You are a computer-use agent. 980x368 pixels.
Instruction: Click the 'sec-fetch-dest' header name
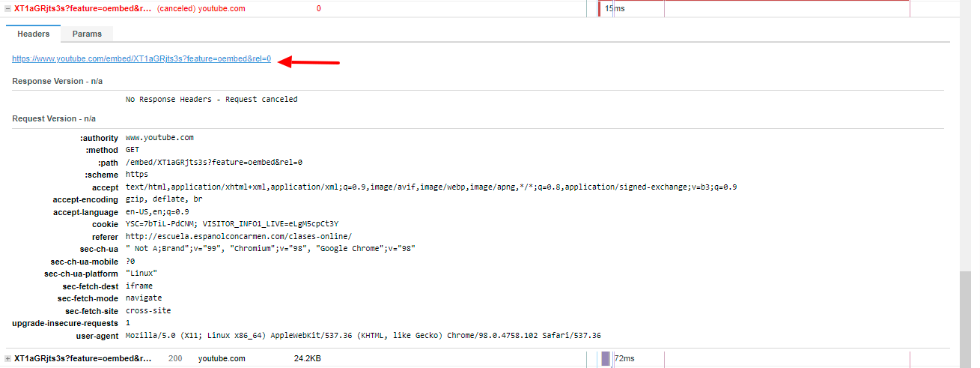tap(91, 286)
